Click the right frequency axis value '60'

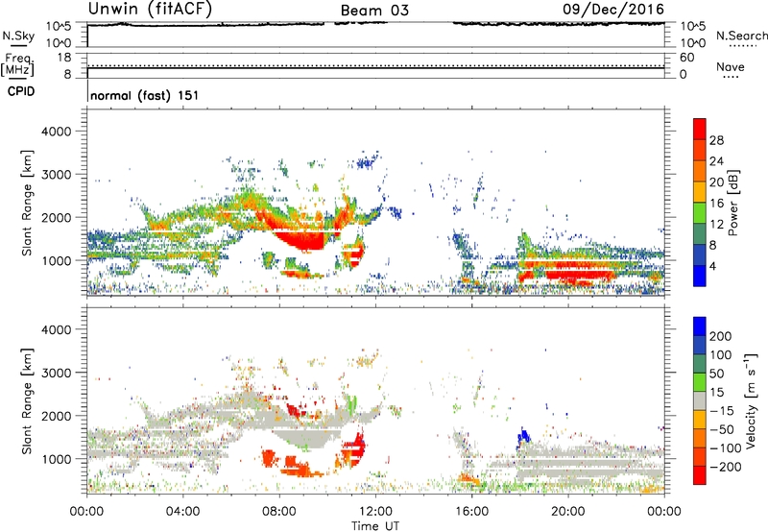[686, 58]
